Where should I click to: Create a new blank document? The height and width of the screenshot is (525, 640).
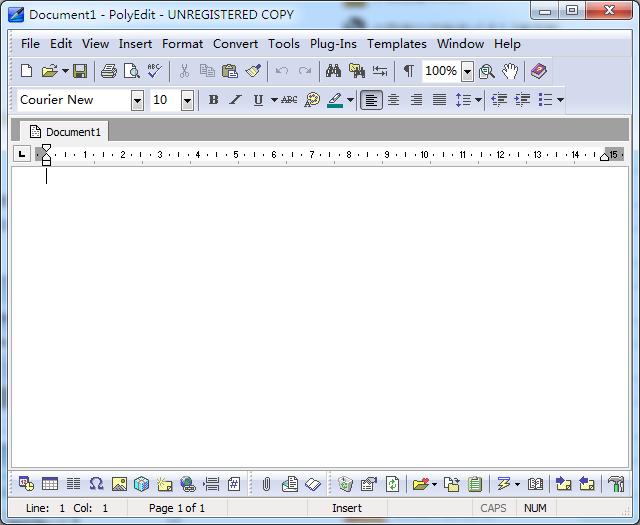coord(27,71)
